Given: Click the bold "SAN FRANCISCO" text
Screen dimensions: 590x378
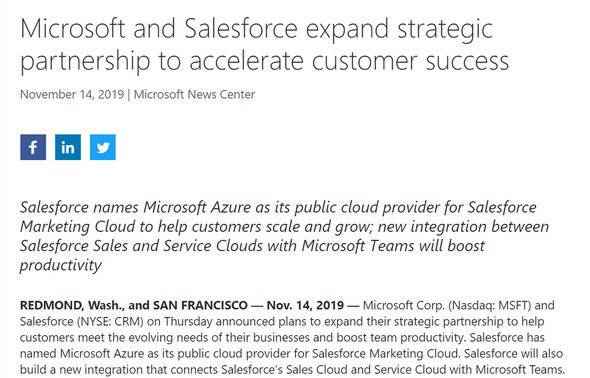Looking at the screenshot, I should 200,305.
